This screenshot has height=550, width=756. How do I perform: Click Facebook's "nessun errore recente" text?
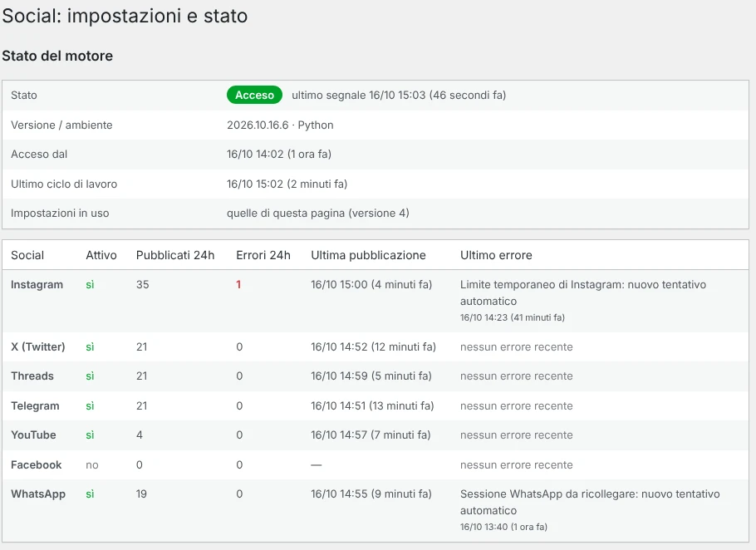click(517, 464)
